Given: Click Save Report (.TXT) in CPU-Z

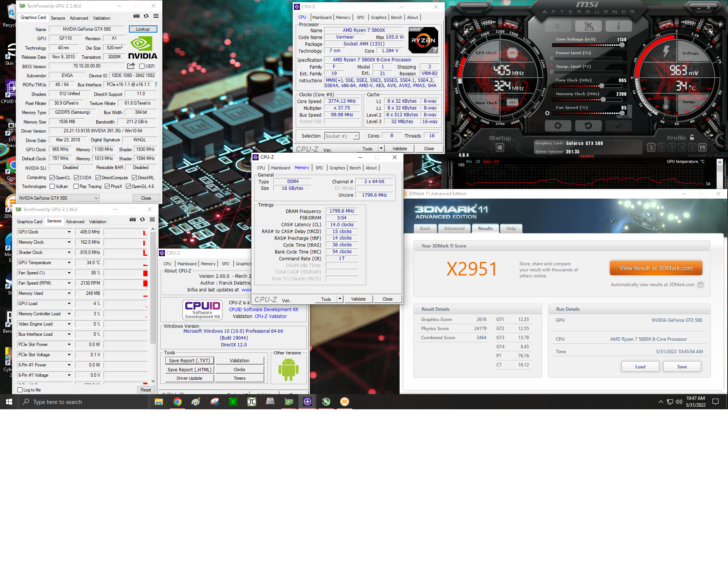Looking at the screenshot, I should pos(189,360).
